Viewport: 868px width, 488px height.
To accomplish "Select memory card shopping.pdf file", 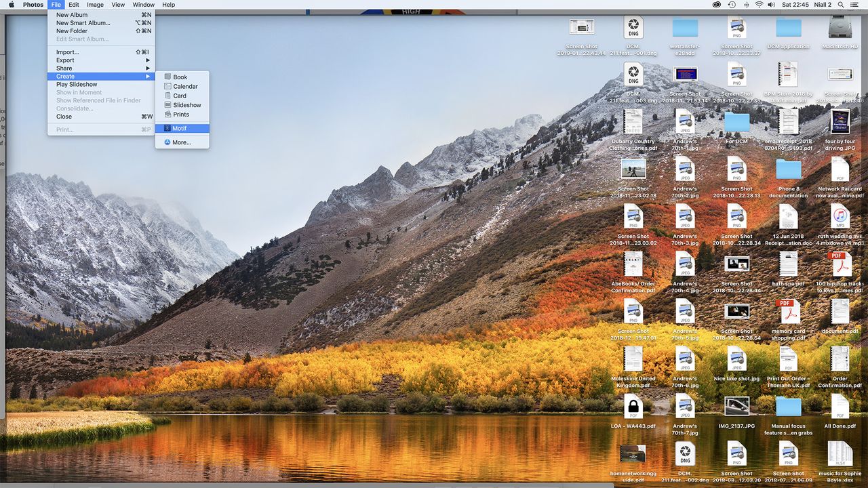I will point(788,311).
